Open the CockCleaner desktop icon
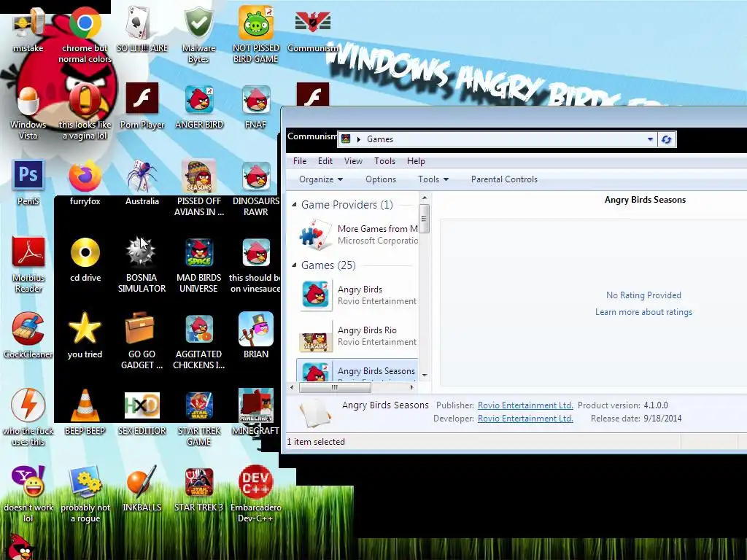Screen dimensions: 747x560 (28, 335)
